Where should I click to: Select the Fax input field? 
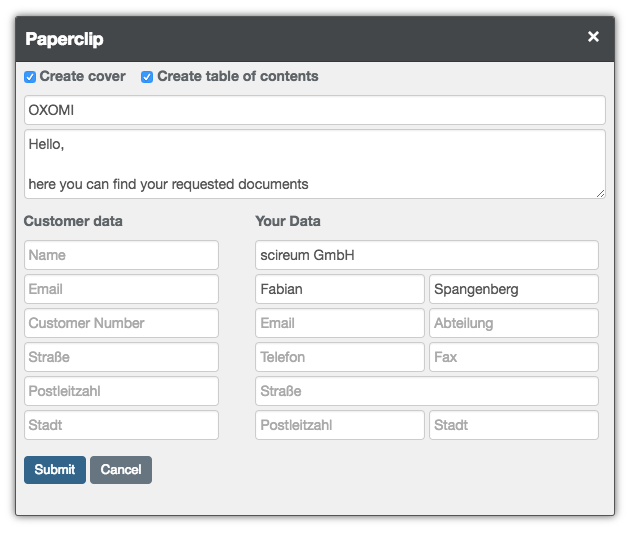(514, 357)
